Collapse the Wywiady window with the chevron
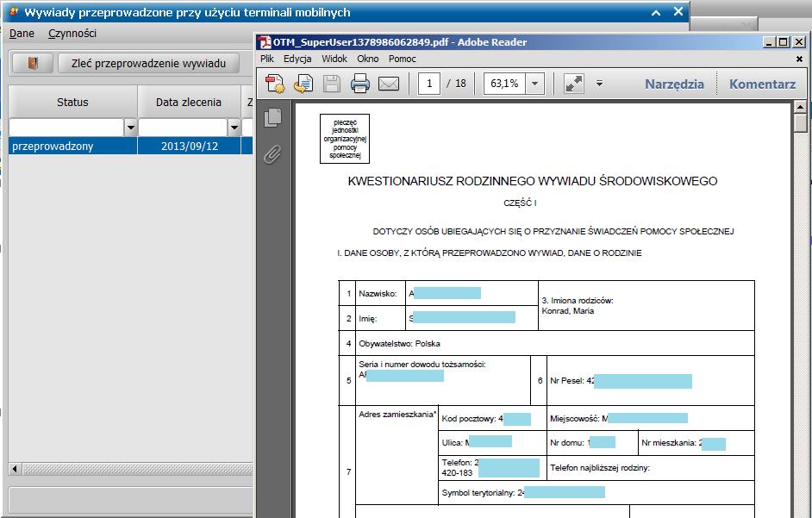The width and height of the screenshot is (812, 518). tap(656, 12)
